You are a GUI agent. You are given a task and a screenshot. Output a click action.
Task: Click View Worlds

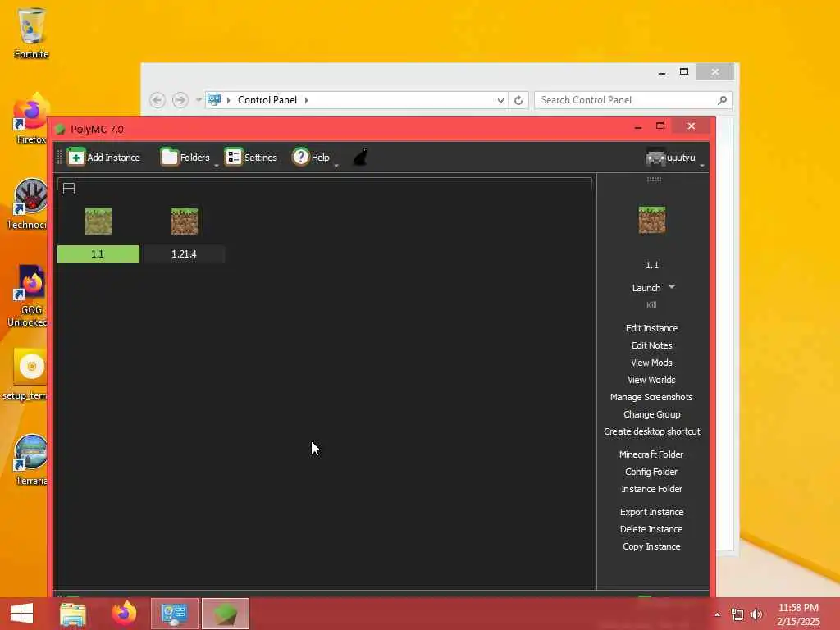point(652,380)
